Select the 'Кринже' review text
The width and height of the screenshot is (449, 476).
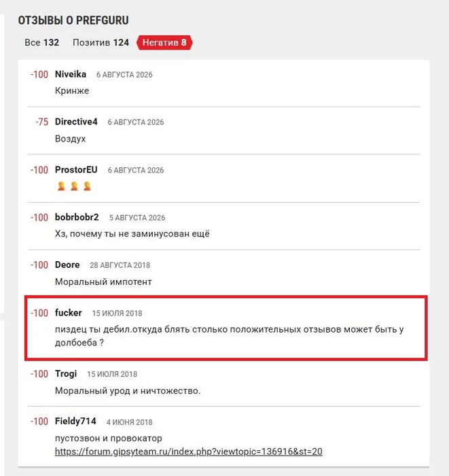tap(72, 90)
